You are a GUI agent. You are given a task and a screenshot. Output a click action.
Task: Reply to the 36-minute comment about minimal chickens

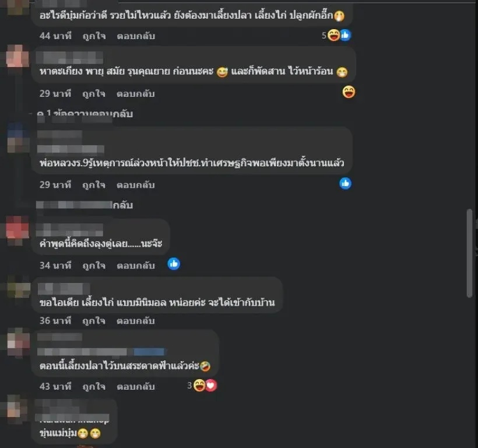[x=136, y=321]
